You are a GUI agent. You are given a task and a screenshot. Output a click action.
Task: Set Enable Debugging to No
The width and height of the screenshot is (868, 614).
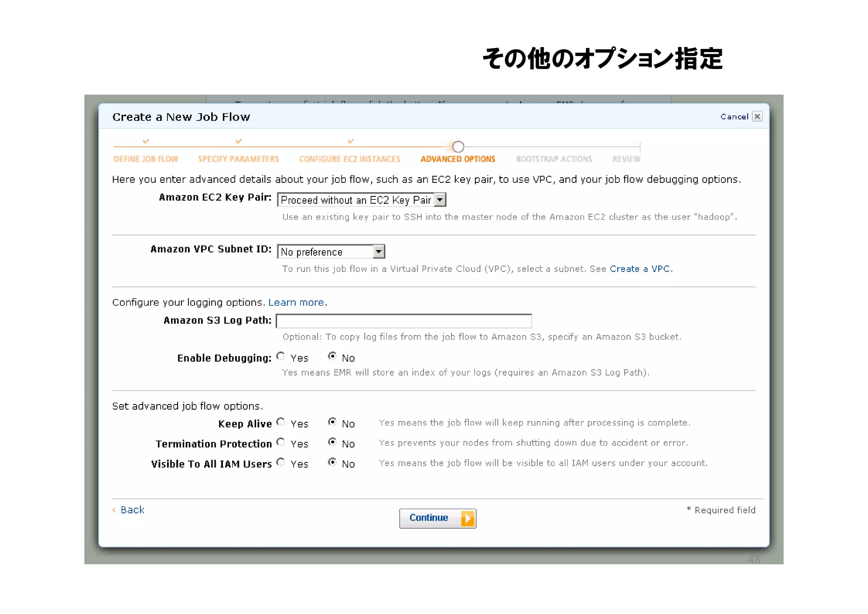(332, 356)
